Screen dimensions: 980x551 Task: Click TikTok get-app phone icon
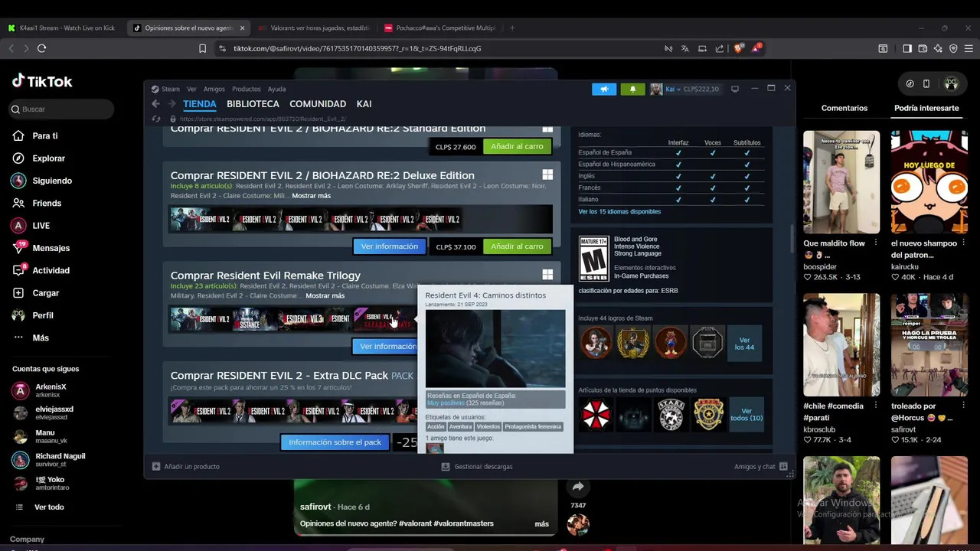(x=926, y=83)
